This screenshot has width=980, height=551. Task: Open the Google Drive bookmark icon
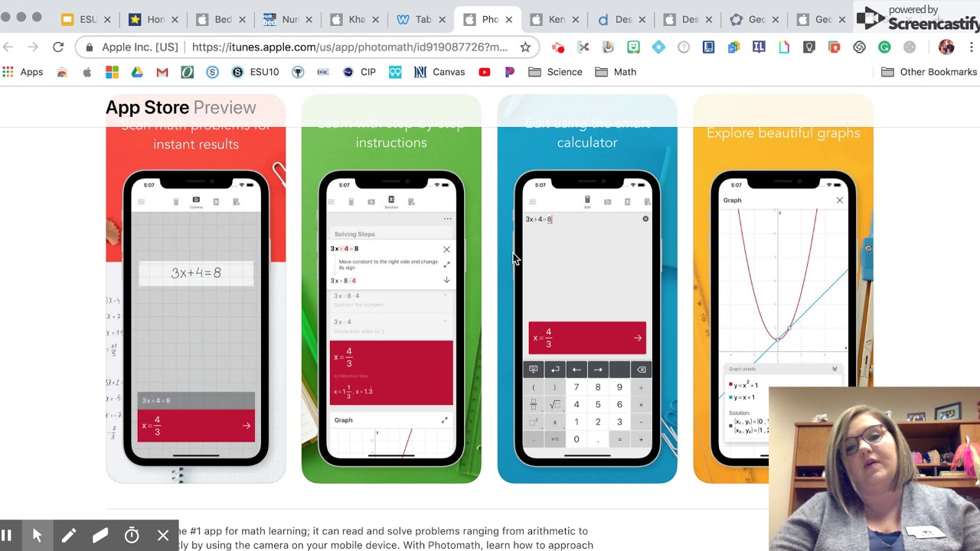137,72
